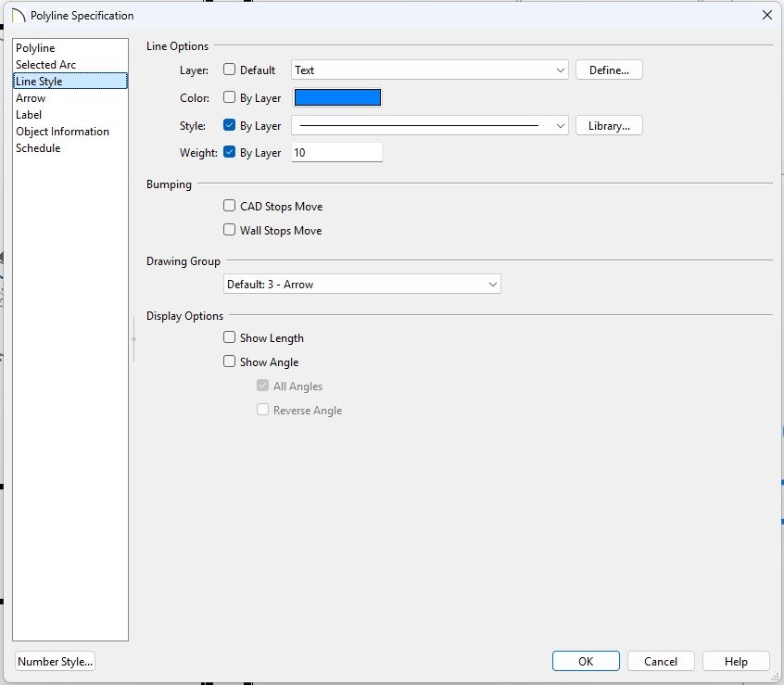Uncheck the Weight By Layer checkbox
Image resolution: width=784 pixels, height=685 pixels.
tap(230, 152)
